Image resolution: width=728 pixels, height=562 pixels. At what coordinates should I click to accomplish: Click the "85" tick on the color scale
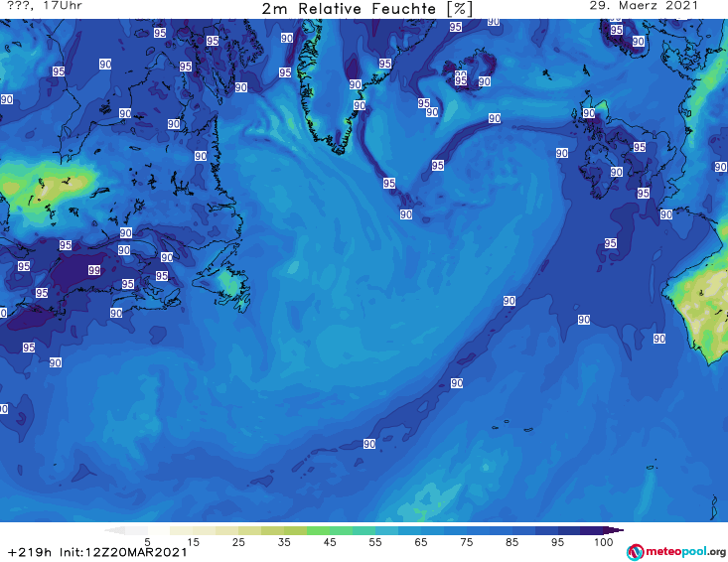click(512, 542)
